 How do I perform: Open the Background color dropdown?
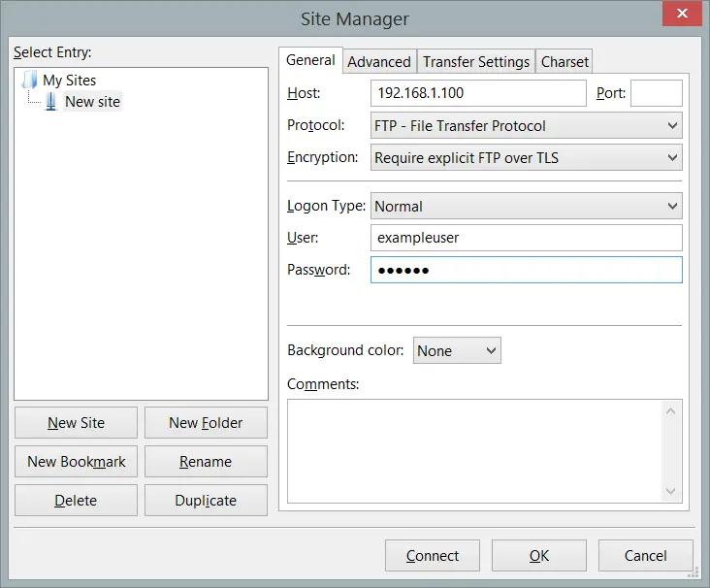point(457,350)
